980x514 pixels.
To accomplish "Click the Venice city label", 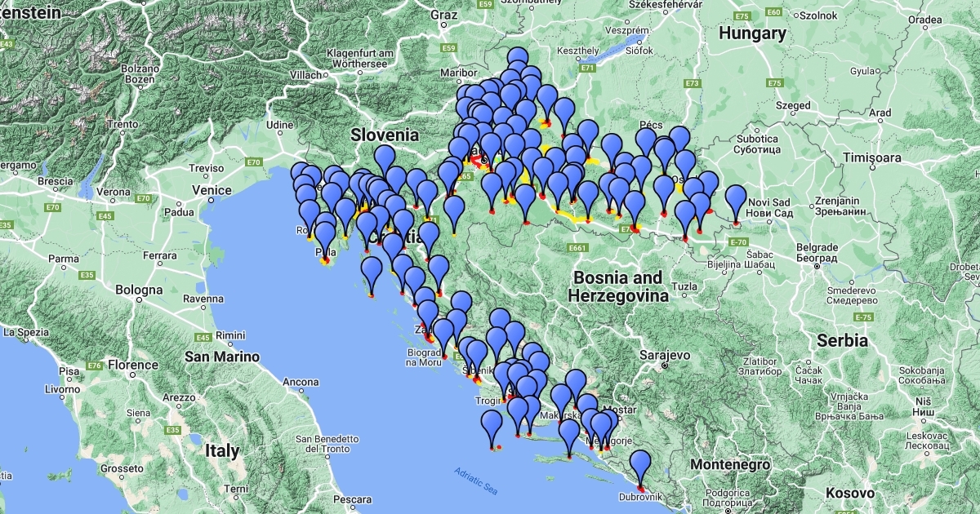I will [x=212, y=190].
